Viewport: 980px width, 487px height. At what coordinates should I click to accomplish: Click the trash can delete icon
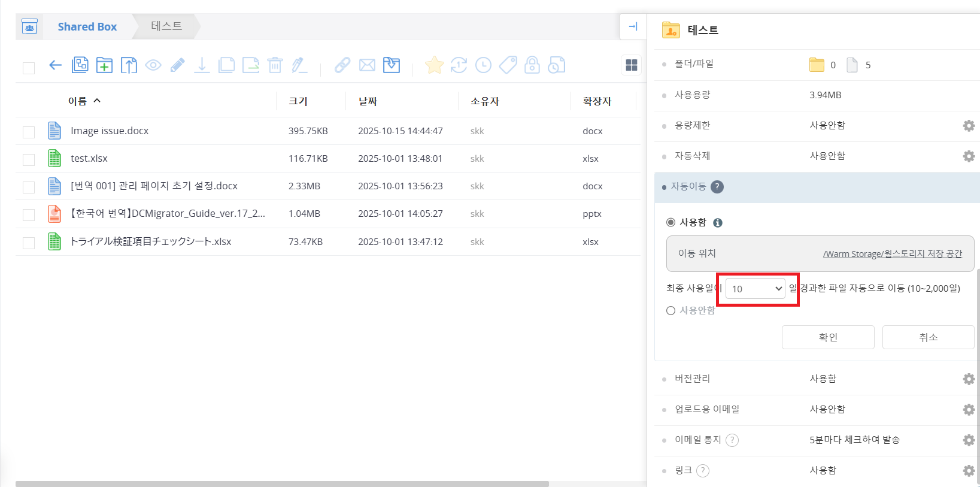275,65
